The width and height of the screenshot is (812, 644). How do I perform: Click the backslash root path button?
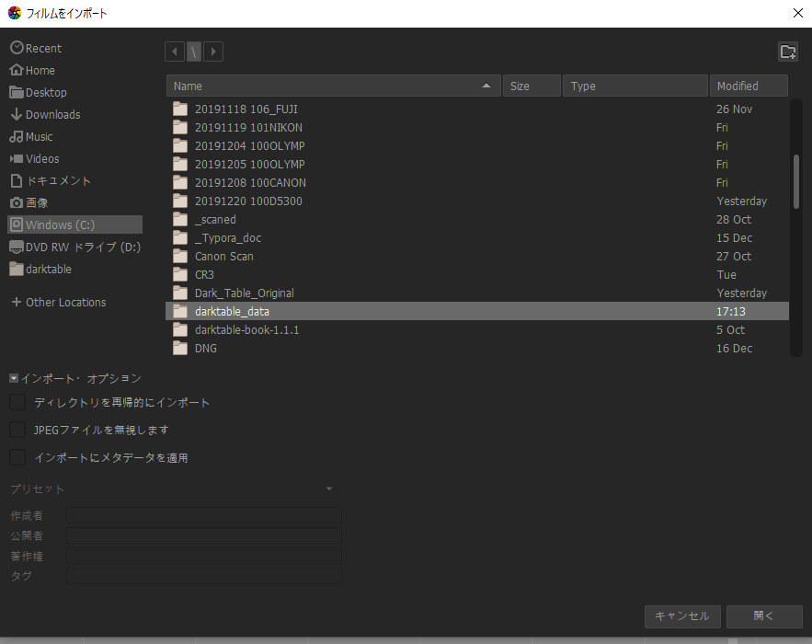[x=194, y=52]
